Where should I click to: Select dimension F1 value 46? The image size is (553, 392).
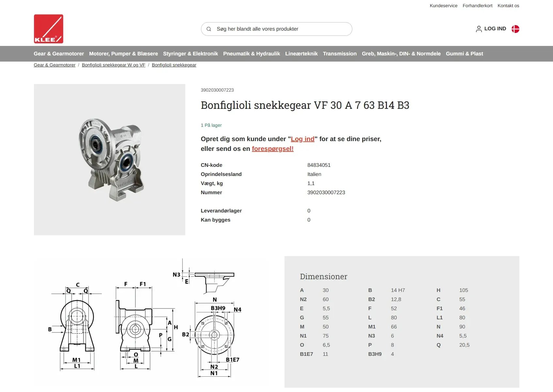pyautogui.click(x=462, y=309)
